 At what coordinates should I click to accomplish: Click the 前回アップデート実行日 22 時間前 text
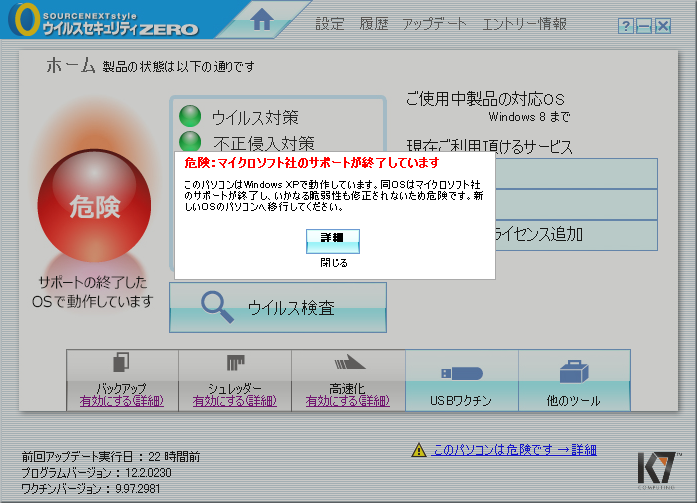click(x=111, y=456)
